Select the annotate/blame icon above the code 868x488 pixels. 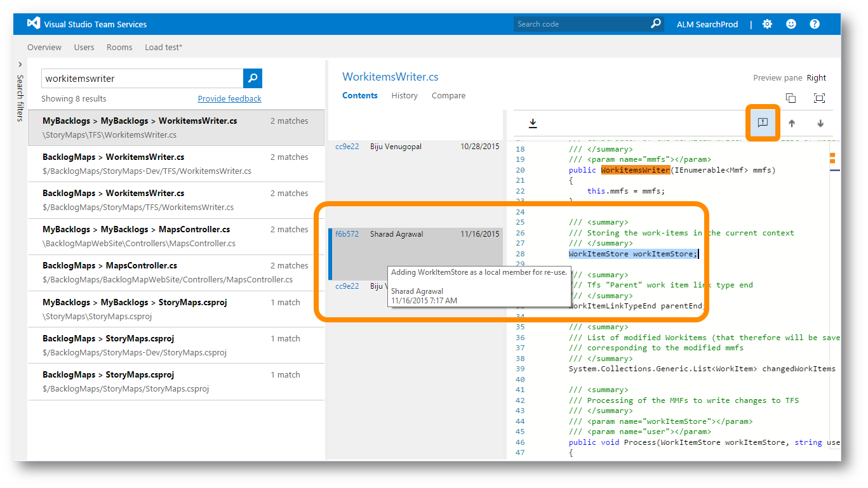[762, 123]
